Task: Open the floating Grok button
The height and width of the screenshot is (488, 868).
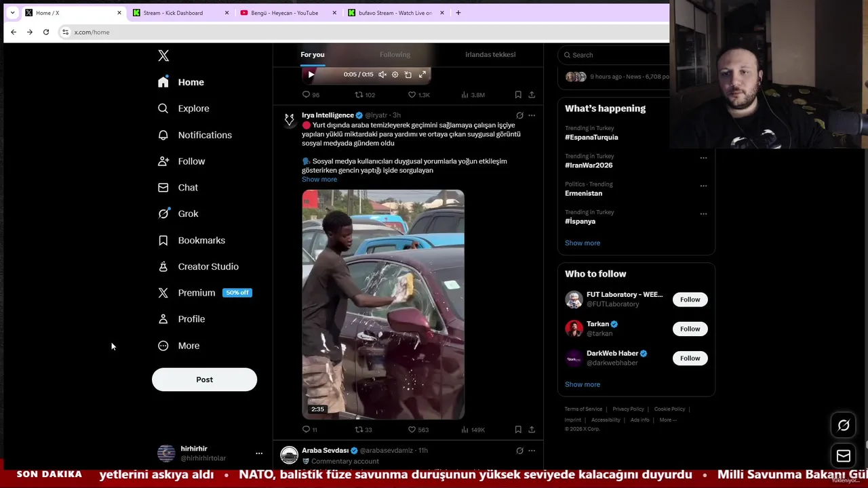Action: point(844,426)
